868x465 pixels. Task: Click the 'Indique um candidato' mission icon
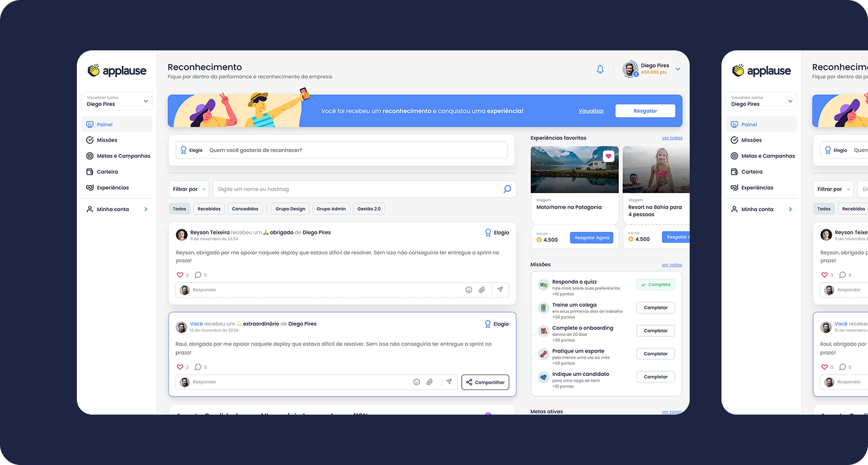[543, 377]
